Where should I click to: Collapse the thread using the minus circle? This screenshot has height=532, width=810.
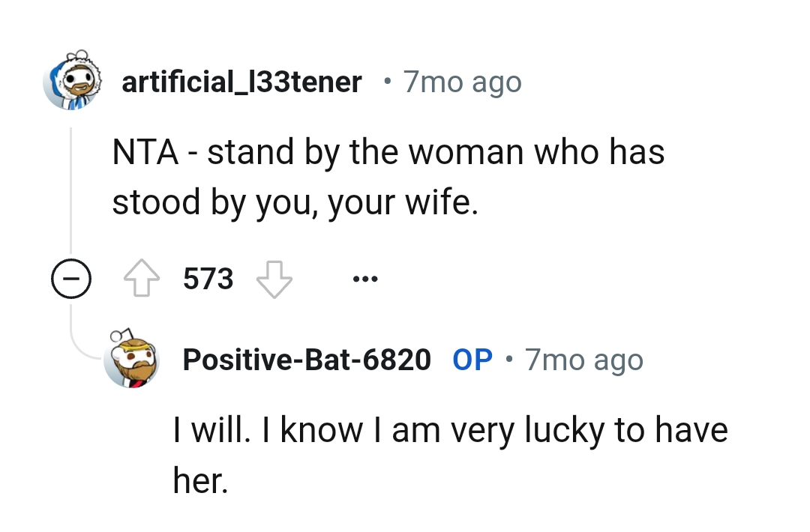tap(71, 278)
